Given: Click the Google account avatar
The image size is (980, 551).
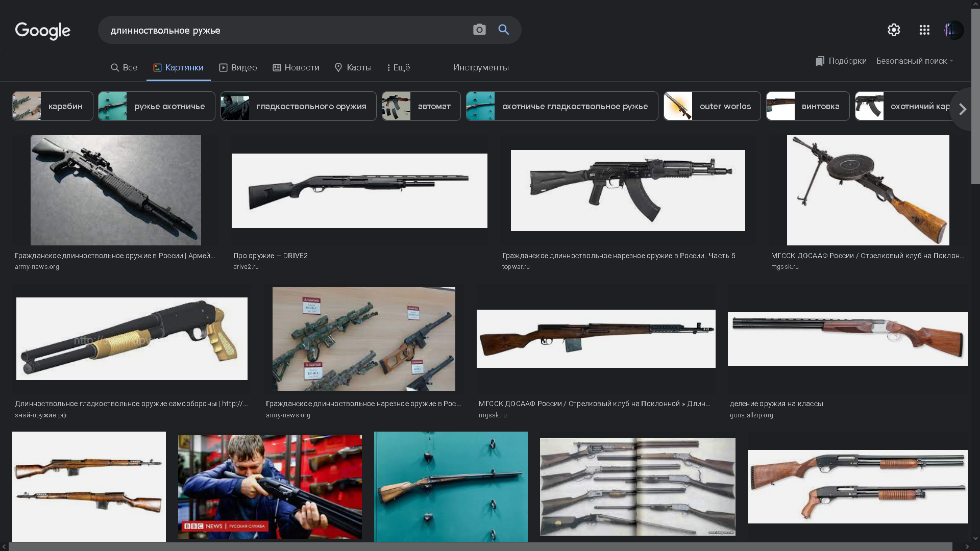Looking at the screenshot, I should (953, 30).
